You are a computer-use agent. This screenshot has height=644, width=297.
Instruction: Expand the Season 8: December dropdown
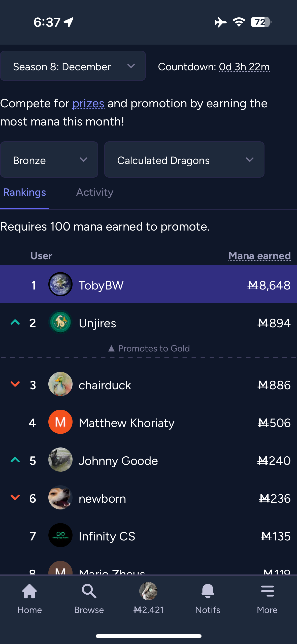click(x=73, y=66)
